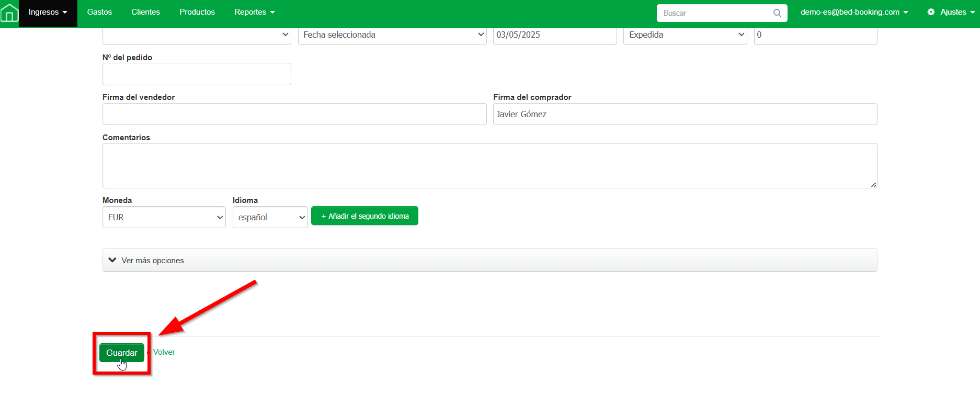Click the Nº del pedido input
This screenshot has height=394, width=980.
point(197,74)
